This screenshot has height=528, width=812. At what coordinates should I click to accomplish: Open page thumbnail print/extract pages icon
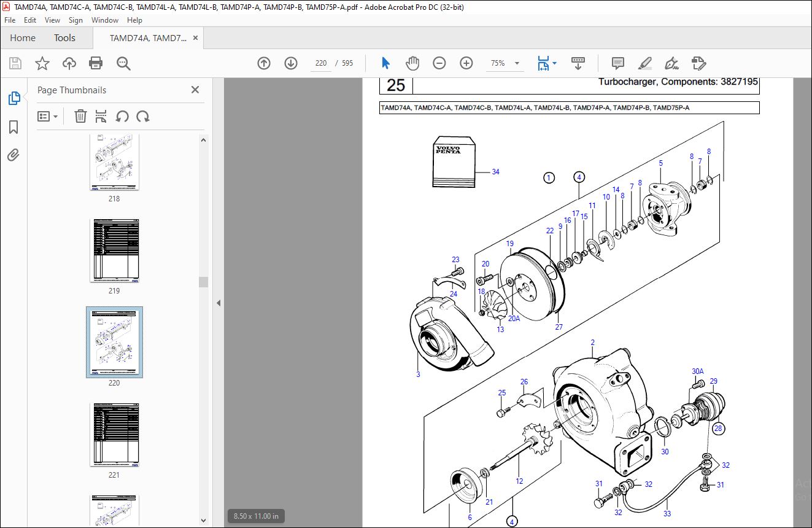click(x=101, y=116)
